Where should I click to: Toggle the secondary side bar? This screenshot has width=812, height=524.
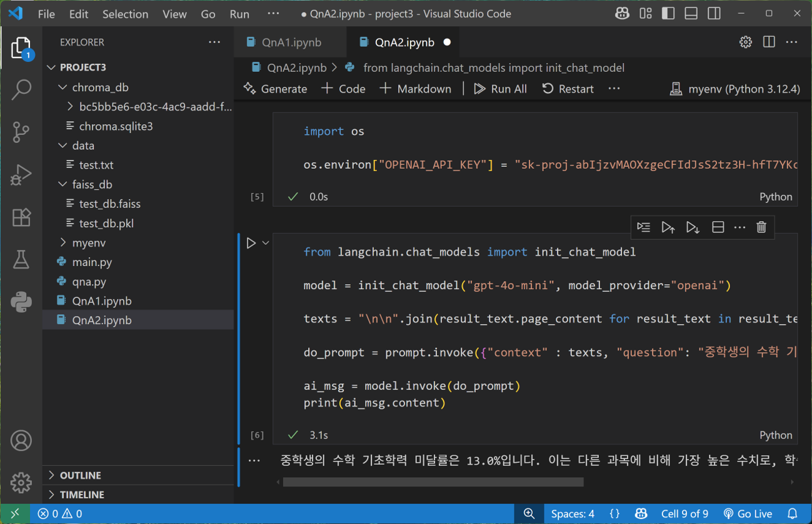click(714, 14)
